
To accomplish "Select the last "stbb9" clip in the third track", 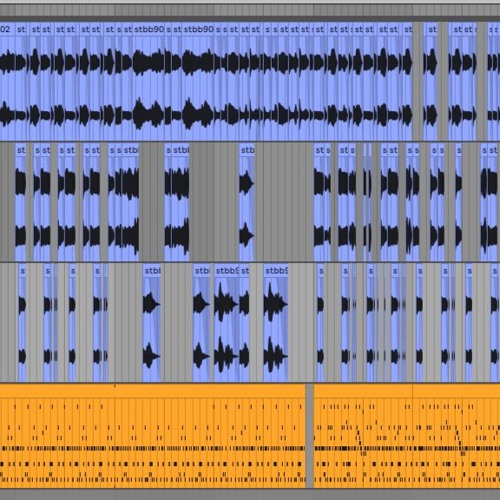I will pyautogui.click(x=276, y=323).
